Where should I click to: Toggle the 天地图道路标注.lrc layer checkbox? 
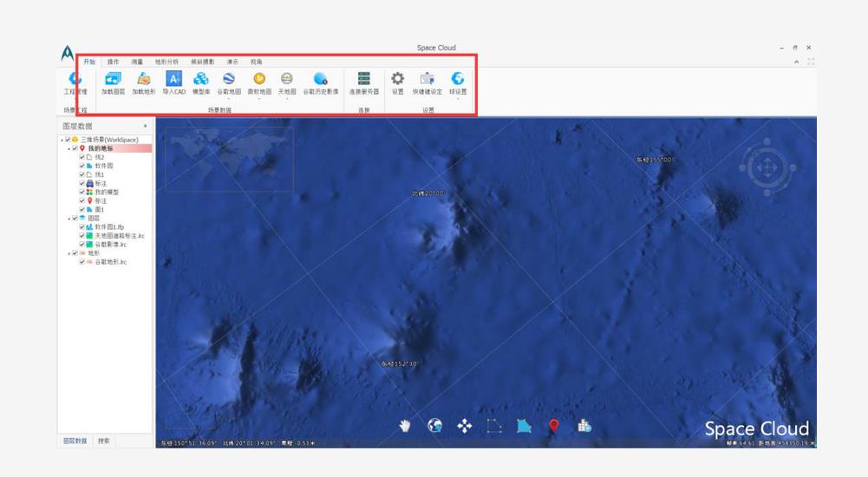tap(82, 236)
